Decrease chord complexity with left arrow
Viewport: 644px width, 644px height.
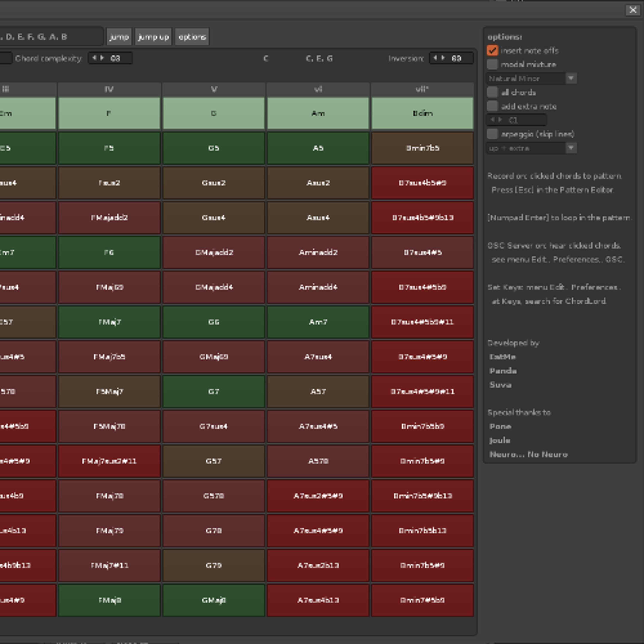click(94, 58)
